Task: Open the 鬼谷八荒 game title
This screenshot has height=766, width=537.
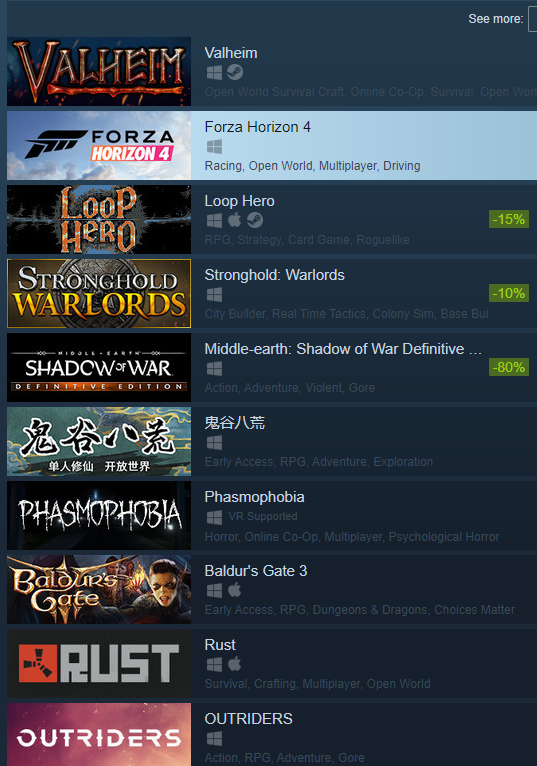Action: [235, 423]
